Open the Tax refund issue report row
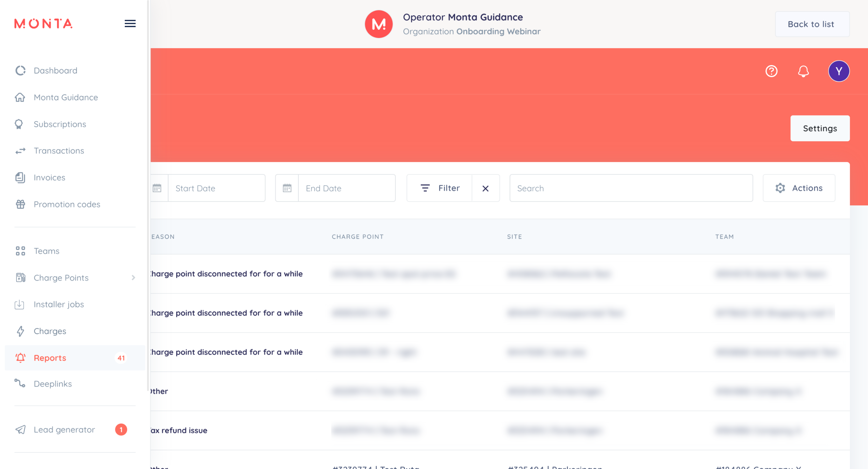Image resolution: width=868 pixels, height=469 pixels. (179, 430)
